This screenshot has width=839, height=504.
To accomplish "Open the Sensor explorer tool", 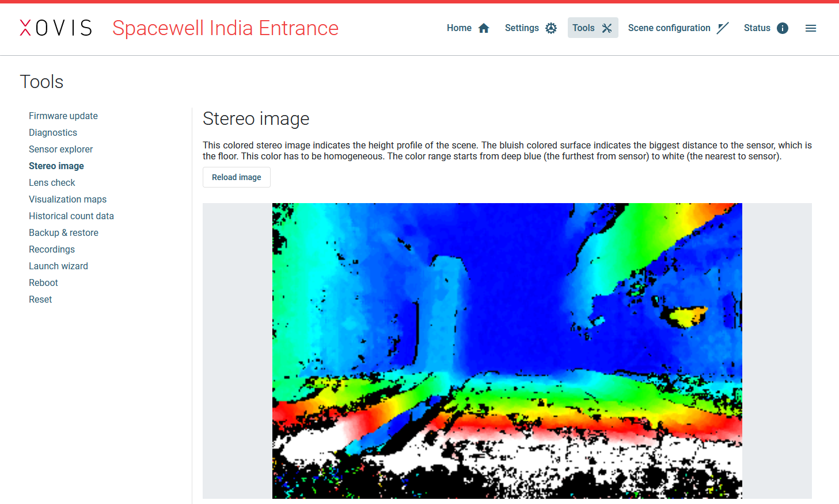I will click(60, 149).
